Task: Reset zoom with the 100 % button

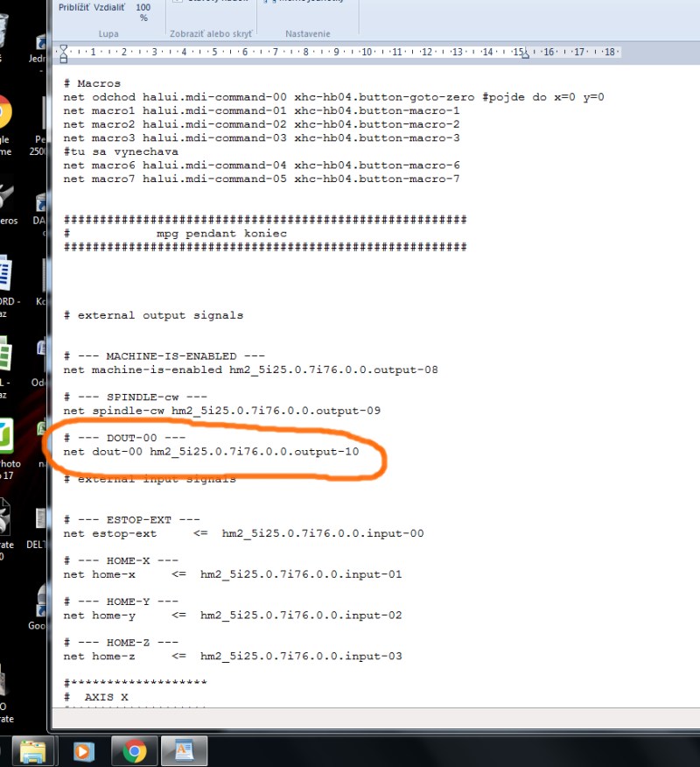Action: [x=143, y=11]
